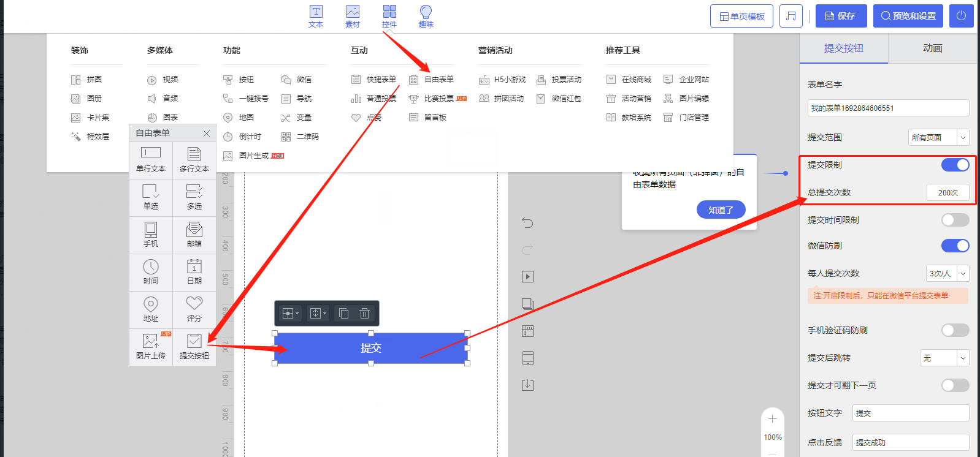Select 二维码 from the 功能 menu
This screenshot has width=980, height=457.
click(x=300, y=137)
